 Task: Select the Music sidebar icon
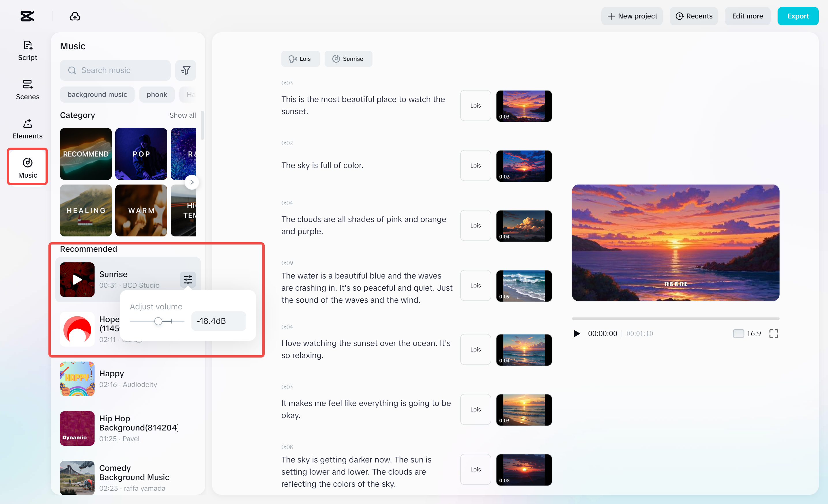[x=27, y=167]
